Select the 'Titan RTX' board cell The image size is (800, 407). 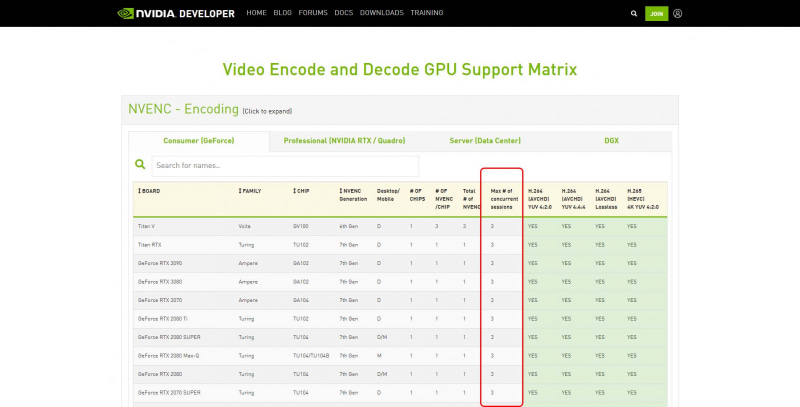(x=149, y=245)
